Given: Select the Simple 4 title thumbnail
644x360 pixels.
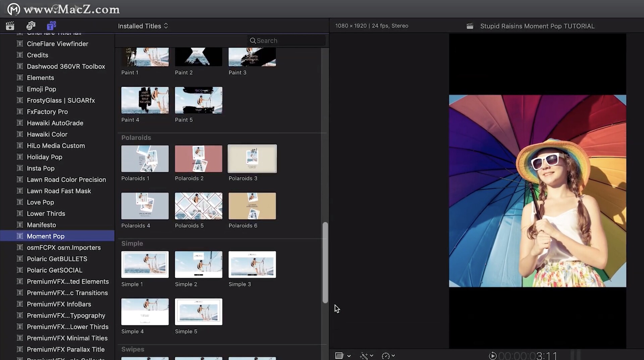Looking at the screenshot, I should tap(145, 312).
